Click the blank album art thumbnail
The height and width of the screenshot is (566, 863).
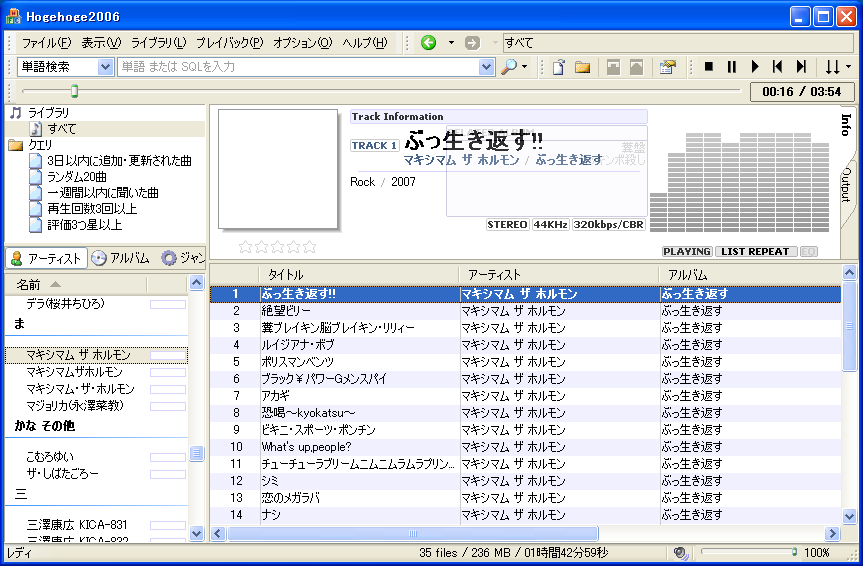[278, 169]
